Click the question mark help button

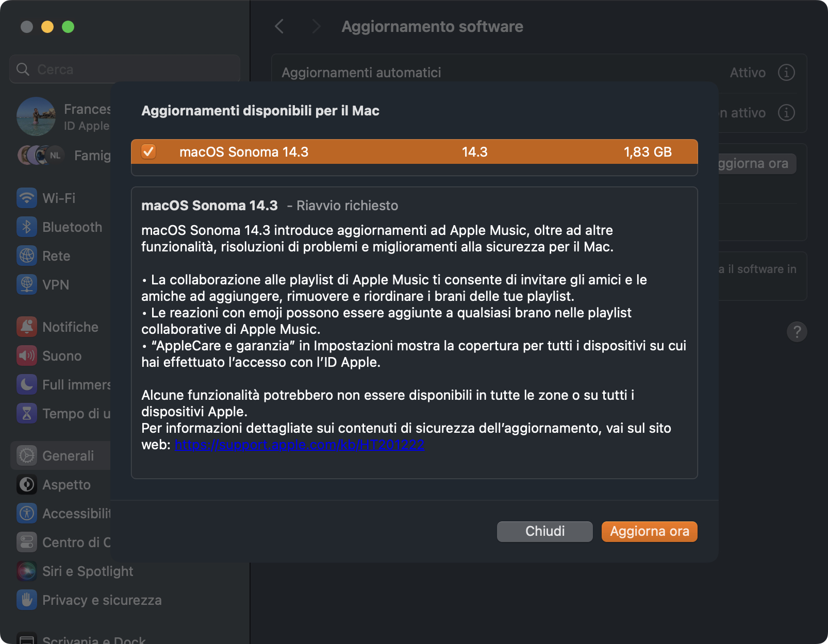(x=797, y=332)
